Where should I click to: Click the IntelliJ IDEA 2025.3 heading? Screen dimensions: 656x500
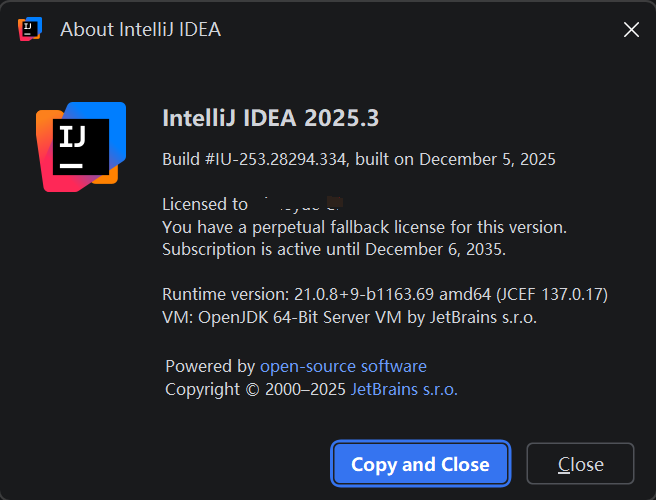pos(271,118)
